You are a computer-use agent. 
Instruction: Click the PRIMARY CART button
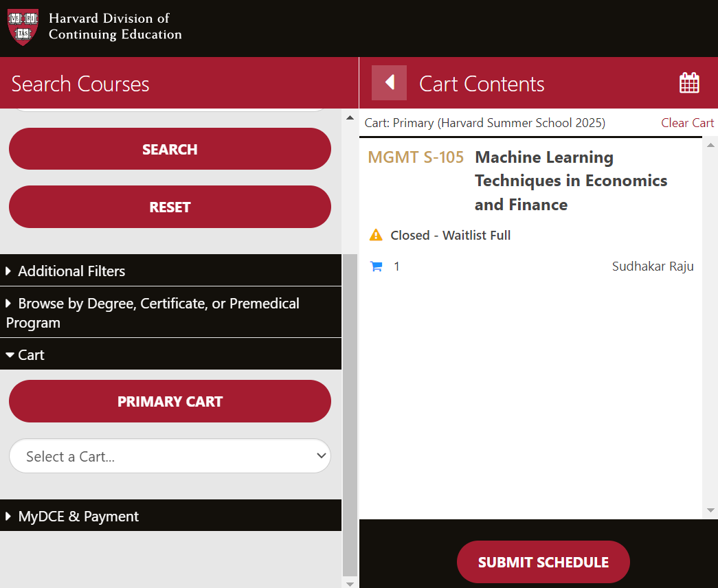(x=170, y=401)
